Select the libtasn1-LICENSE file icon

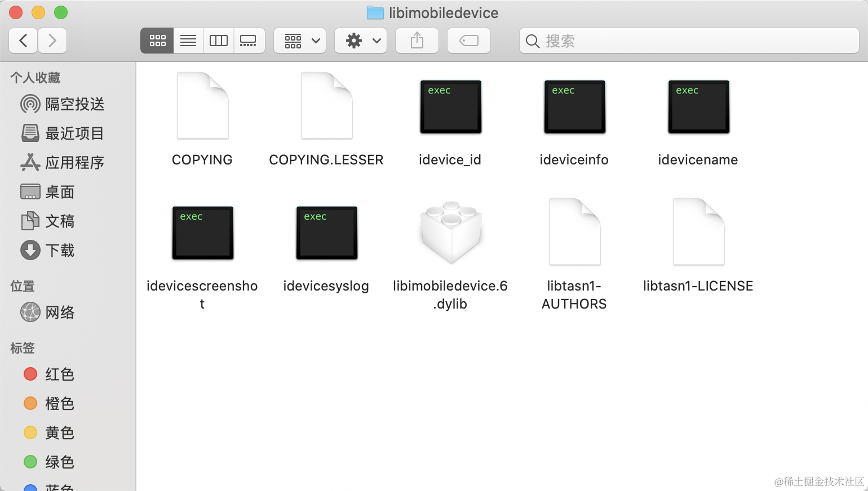[699, 231]
